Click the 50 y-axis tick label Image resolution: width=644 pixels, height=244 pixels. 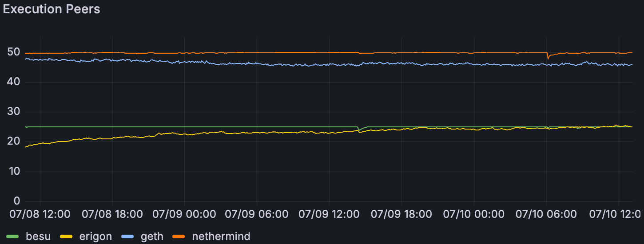pos(13,52)
